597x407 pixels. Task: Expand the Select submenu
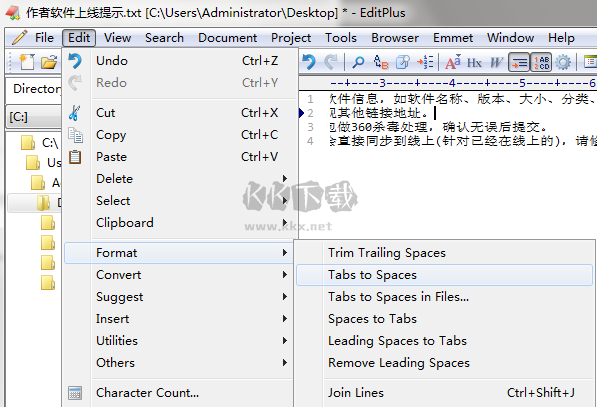pos(179,201)
